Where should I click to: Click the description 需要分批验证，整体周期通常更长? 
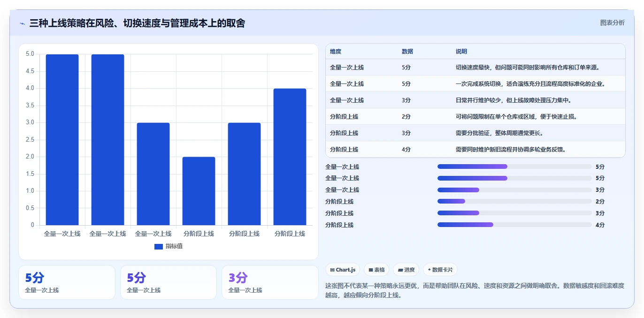click(x=499, y=133)
